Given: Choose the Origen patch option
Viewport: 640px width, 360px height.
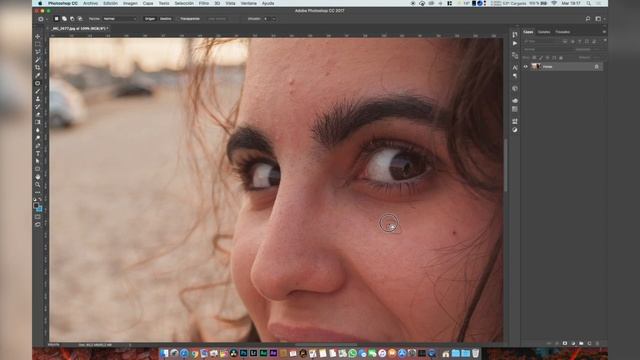Looking at the screenshot, I should [x=150, y=19].
